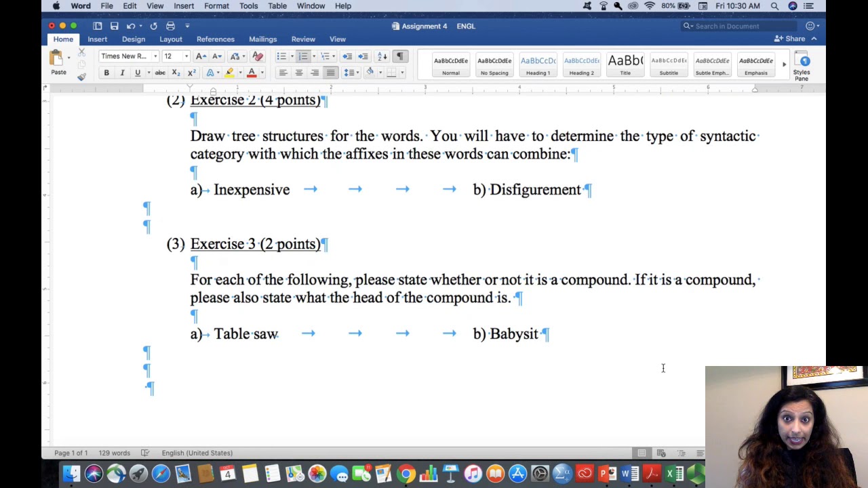Open the Format menu in menu bar
868x488 pixels.
[x=216, y=6]
